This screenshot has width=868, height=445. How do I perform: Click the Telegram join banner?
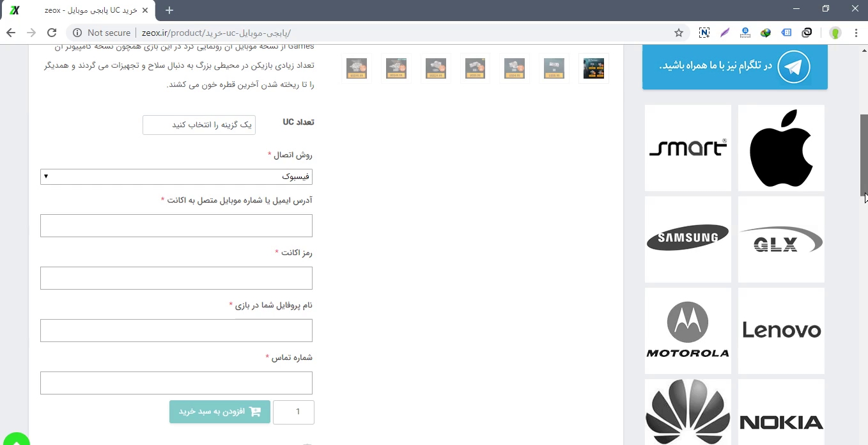[x=734, y=66]
